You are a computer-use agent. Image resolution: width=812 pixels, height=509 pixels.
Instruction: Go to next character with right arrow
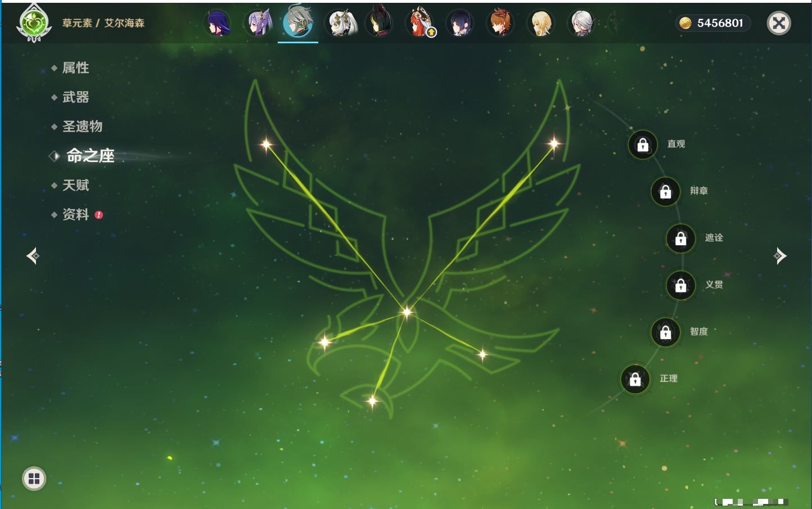click(780, 256)
